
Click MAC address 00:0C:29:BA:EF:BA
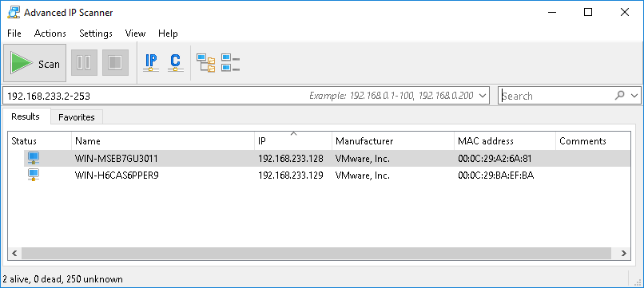(495, 176)
